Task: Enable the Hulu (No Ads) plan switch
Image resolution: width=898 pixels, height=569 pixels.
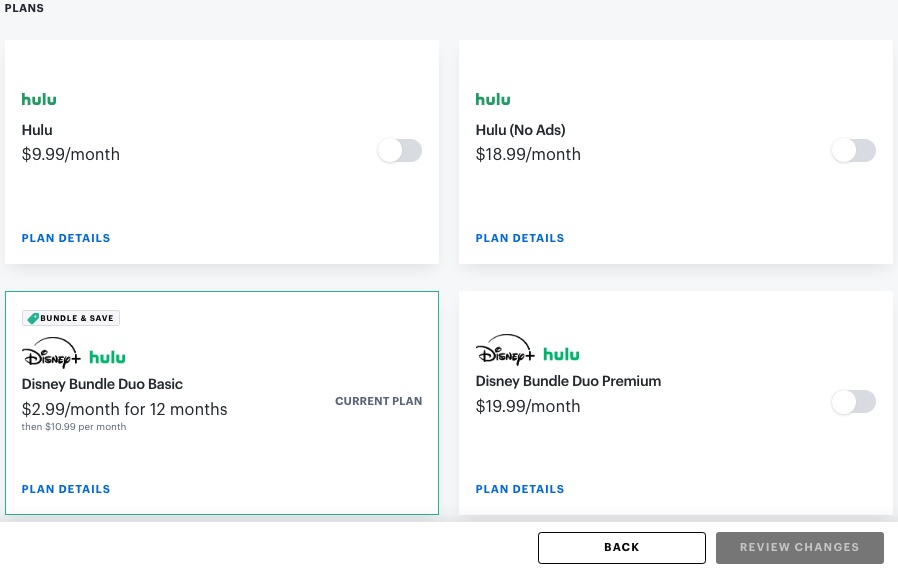Action: click(853, 151)
